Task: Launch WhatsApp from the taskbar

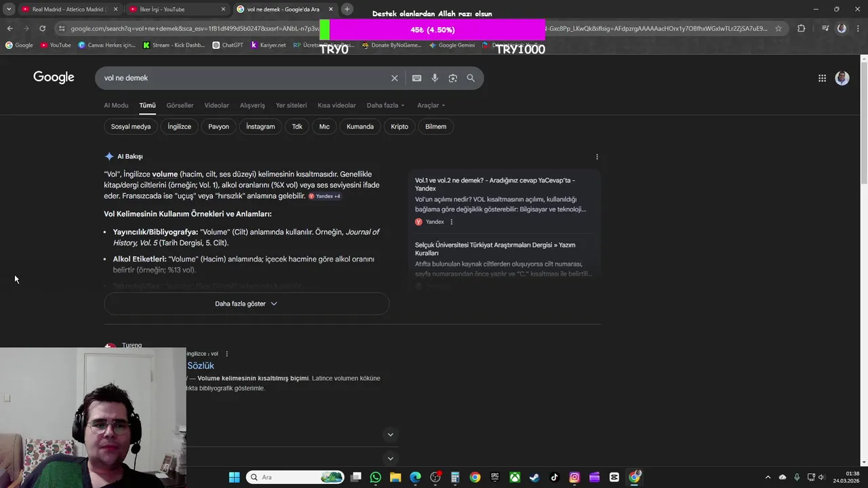Action: pyautogui.click(x=376, y=477)
